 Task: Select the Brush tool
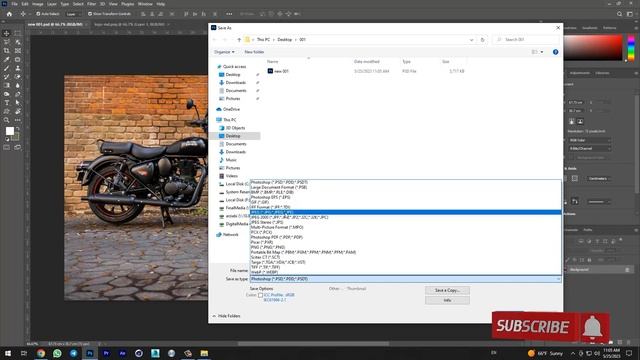point(7,68)
